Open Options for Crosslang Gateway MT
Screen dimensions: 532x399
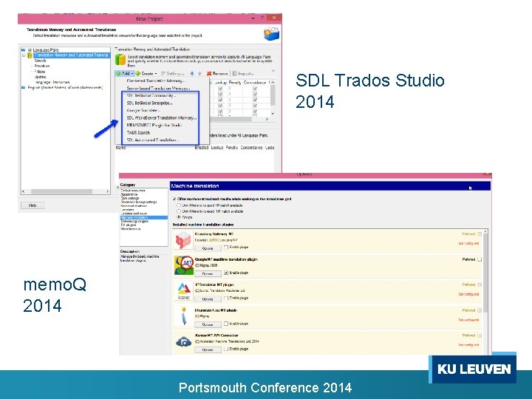(x=208, y=248)
